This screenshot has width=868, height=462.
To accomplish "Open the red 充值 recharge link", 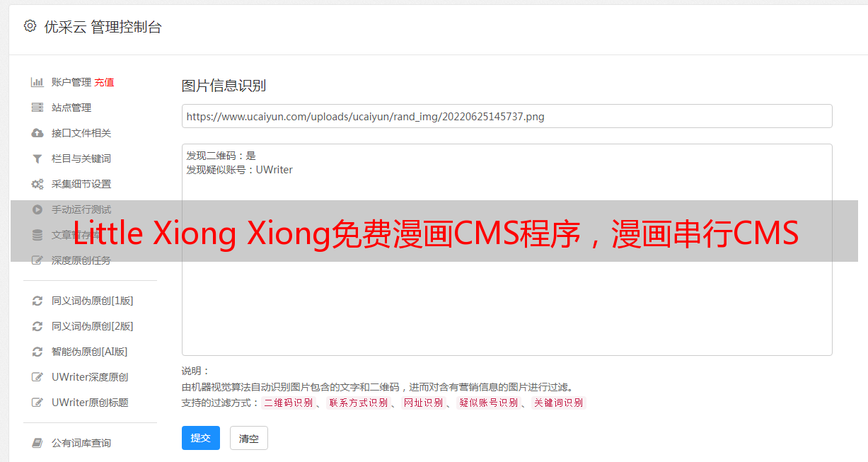I will (104, 82).
